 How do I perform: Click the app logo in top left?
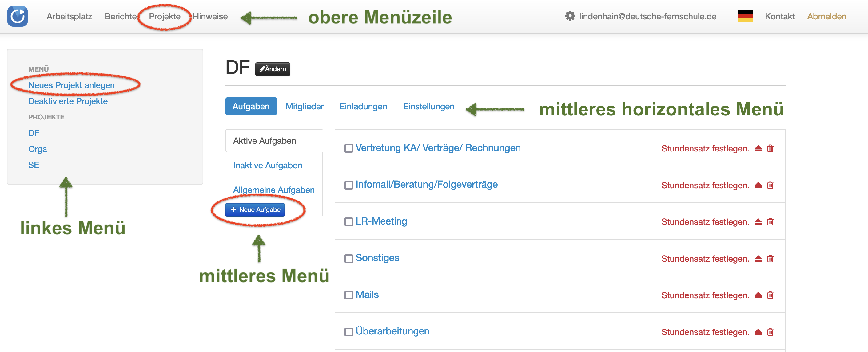click(x=18, y=16)
